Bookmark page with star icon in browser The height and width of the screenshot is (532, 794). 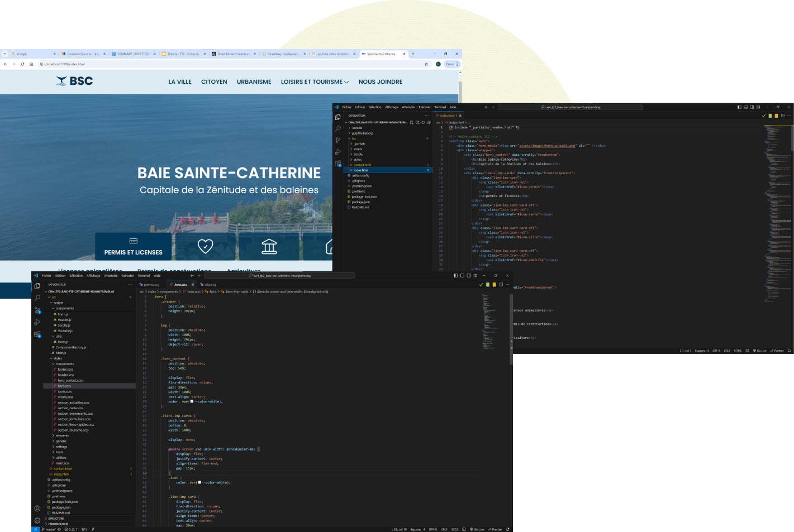[426, 64]
